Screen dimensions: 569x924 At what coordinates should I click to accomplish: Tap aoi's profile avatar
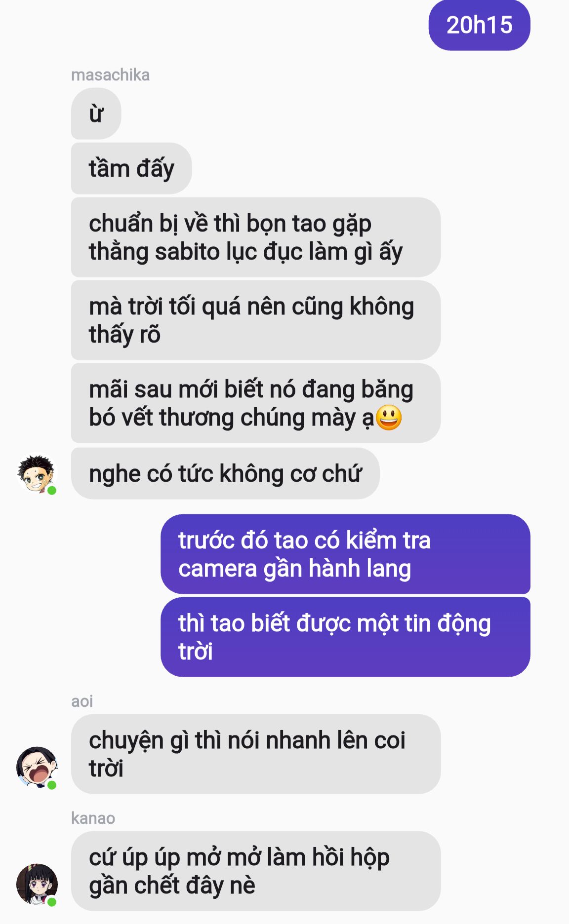[37, 767]
